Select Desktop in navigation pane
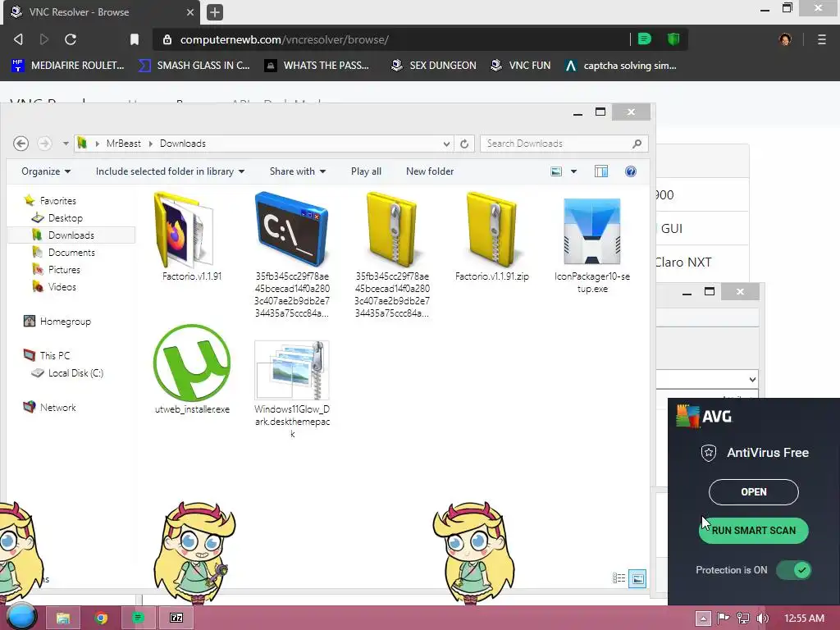Viewport: 840px width, 630px height. click(x=65, y=218)
